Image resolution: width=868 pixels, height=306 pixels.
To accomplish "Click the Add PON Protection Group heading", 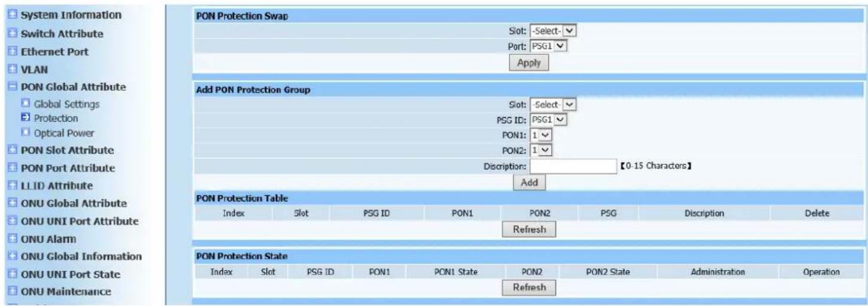I will (x=252, y=90).
